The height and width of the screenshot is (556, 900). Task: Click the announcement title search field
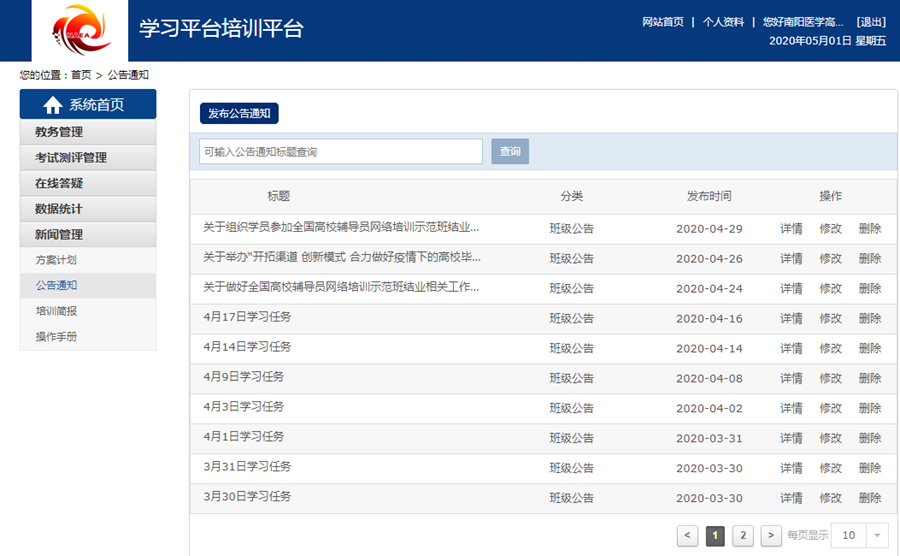341,152
